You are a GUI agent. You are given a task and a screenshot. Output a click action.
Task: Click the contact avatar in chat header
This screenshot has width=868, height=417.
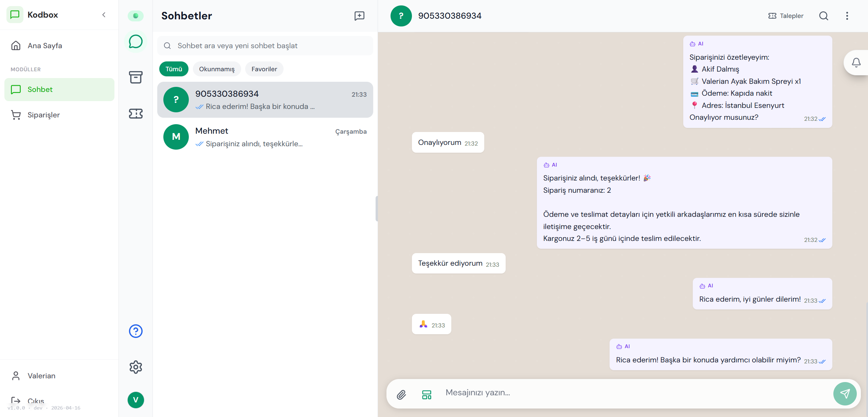point(401,16)
